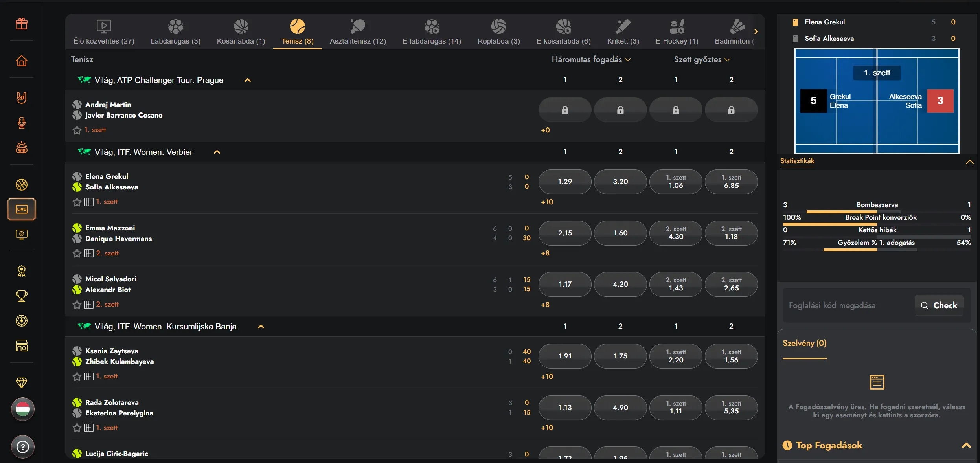Open the Háromutas fogadás dropdown
Image resolution: width=980 pixels, height=463 pixels.
tap(591, 59)
